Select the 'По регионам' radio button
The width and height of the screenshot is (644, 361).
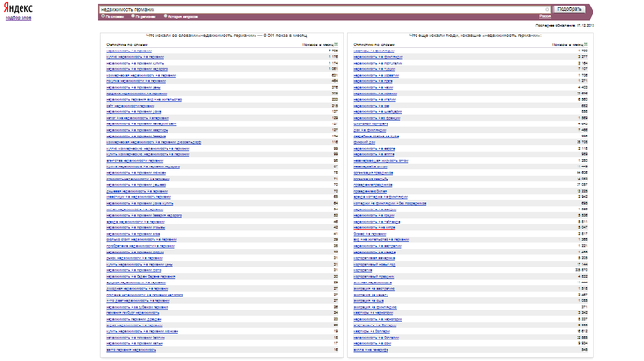coord(133,17)
